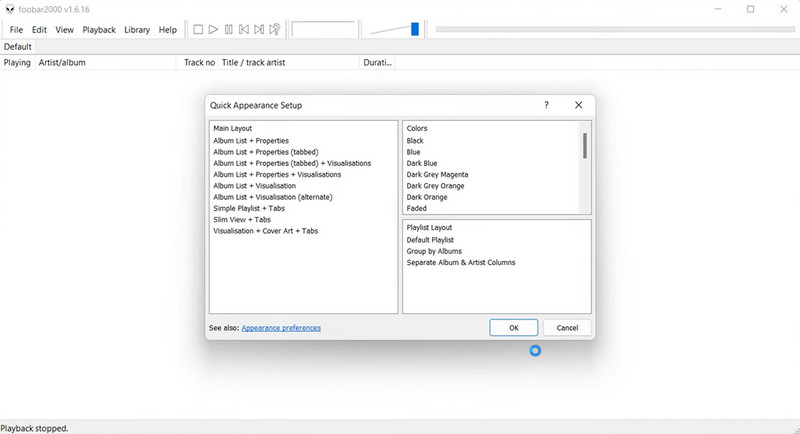The height and width of the screenshot is (434, 800).
Task: Open the Library menu
Action: tap(137, 30)
